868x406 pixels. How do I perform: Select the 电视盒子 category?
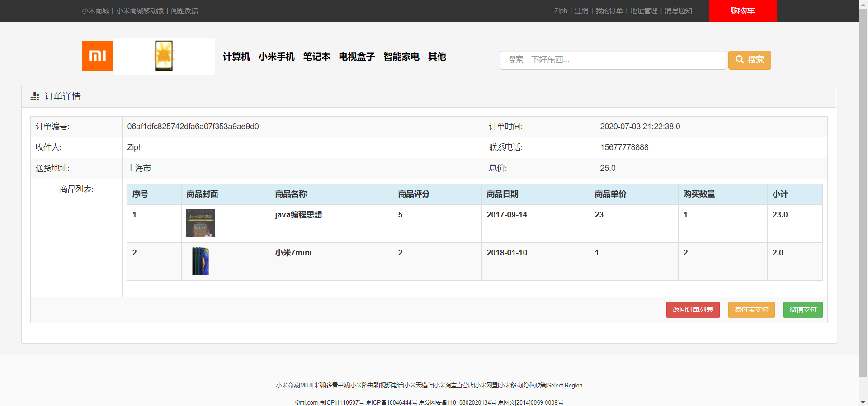[x=357, y=57]
